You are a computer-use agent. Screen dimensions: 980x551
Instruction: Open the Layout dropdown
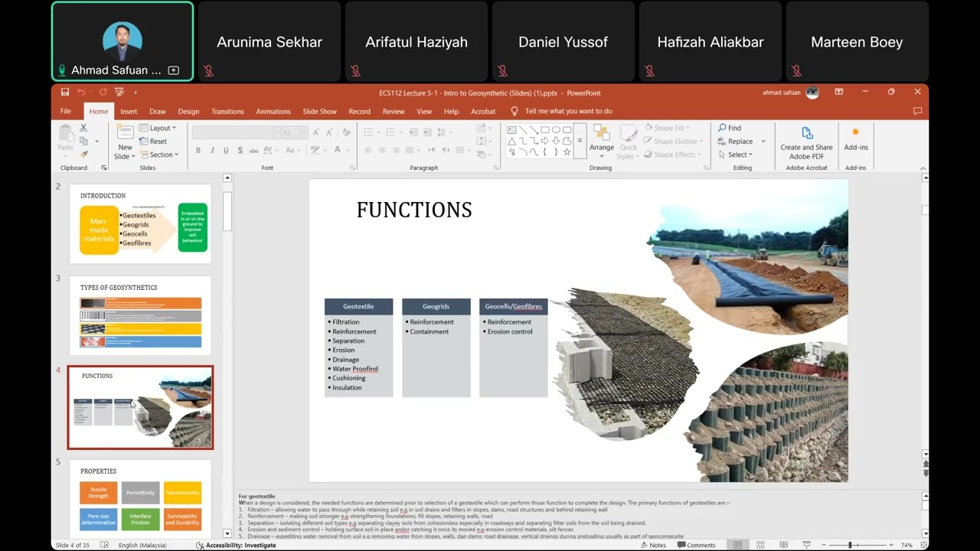tap(158, 128)
